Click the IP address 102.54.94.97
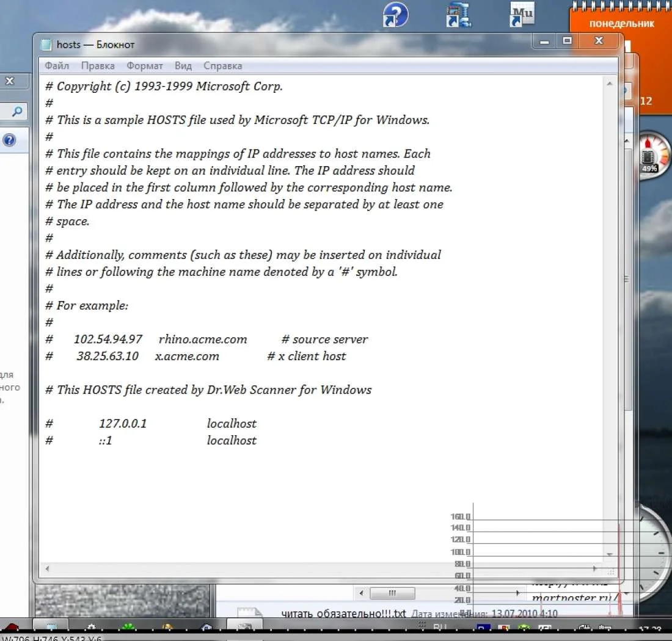 pos(108,339)
